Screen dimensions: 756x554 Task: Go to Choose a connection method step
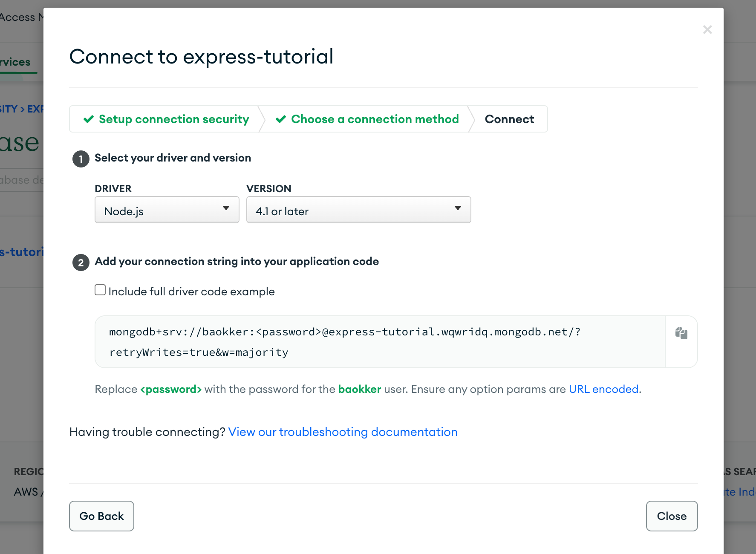tap(367, 119)
